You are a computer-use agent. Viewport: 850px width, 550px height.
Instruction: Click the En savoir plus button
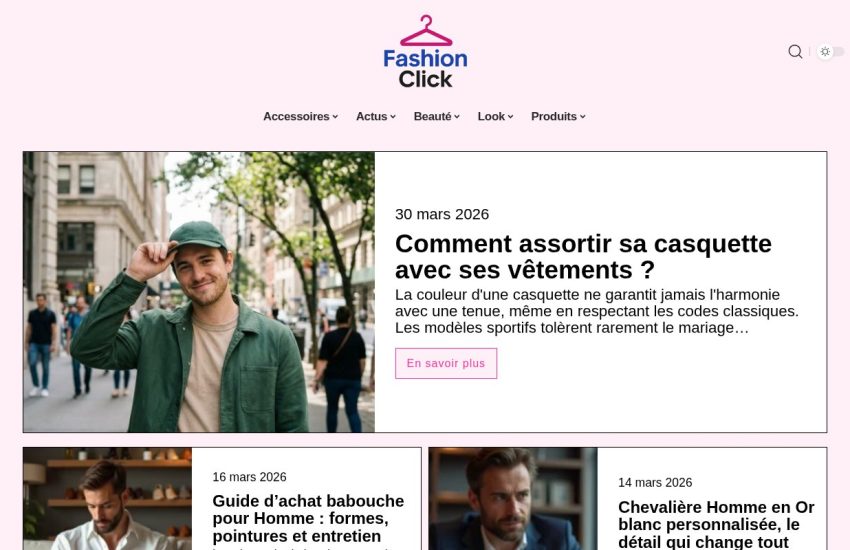pos(446,364)
